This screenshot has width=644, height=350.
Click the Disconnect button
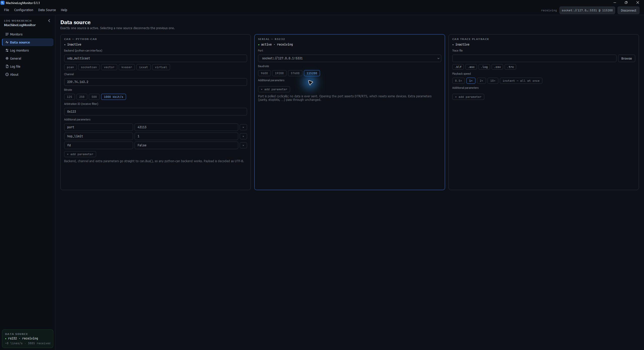[628, 10]
